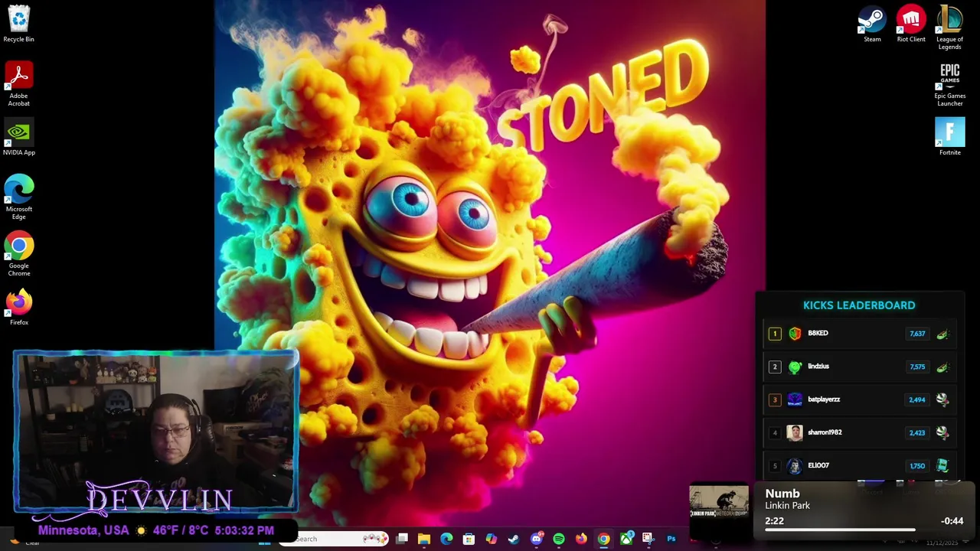The height and width of the screenshot is (551, 980).
Task: Open the Steam desktop icon
Action: pos(872,24)
